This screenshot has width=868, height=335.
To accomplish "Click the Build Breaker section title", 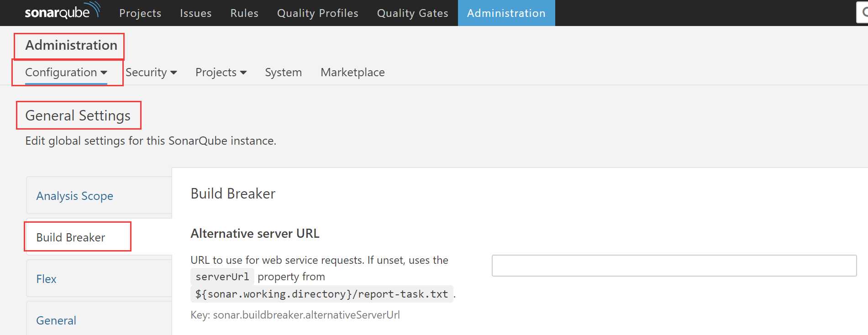I will 233,194.
